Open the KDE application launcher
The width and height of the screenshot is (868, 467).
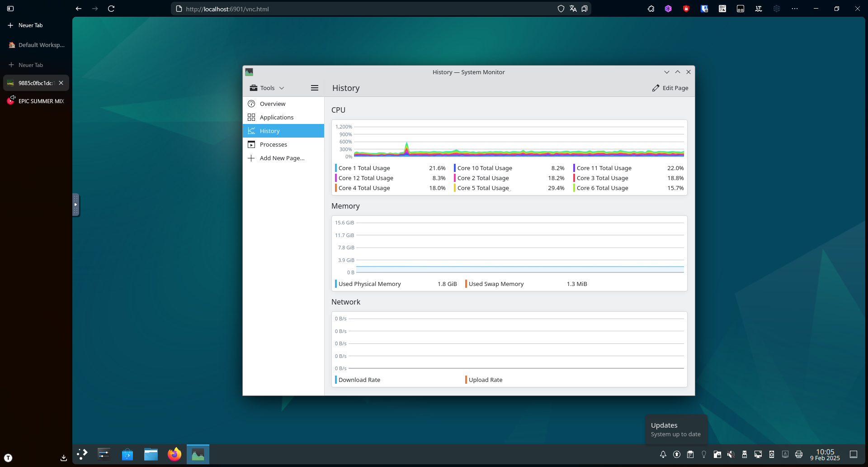click(82, 454)
